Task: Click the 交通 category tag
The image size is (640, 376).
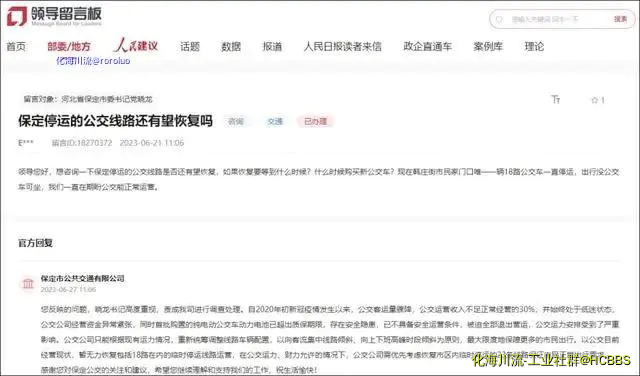Action: (x=275, y=121)
